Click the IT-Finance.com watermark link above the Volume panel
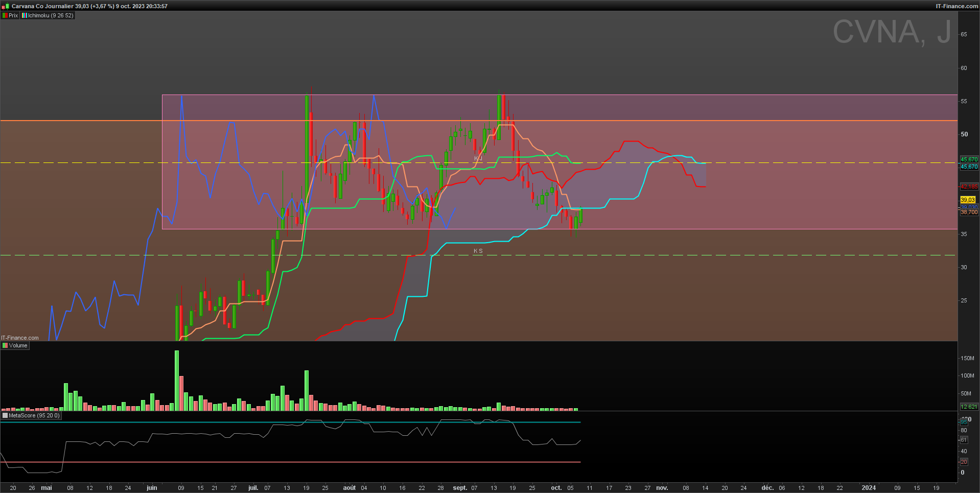 click(20, 338)
